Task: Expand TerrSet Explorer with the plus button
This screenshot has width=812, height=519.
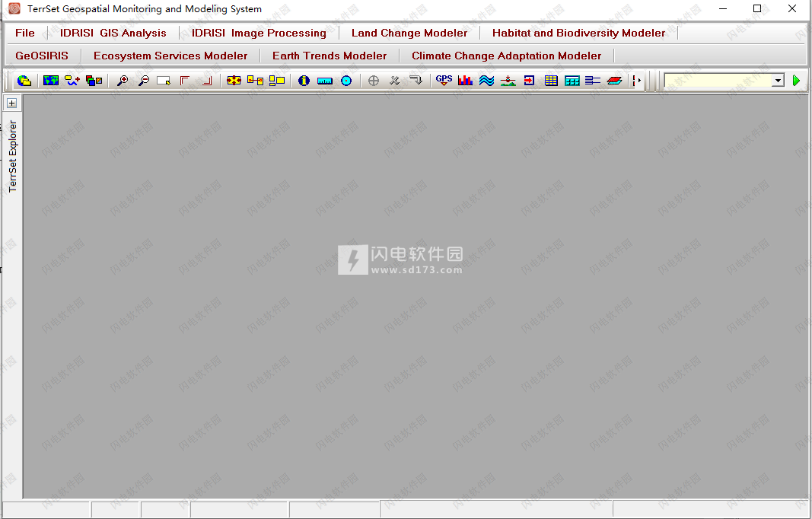Action: click(12, 103)
